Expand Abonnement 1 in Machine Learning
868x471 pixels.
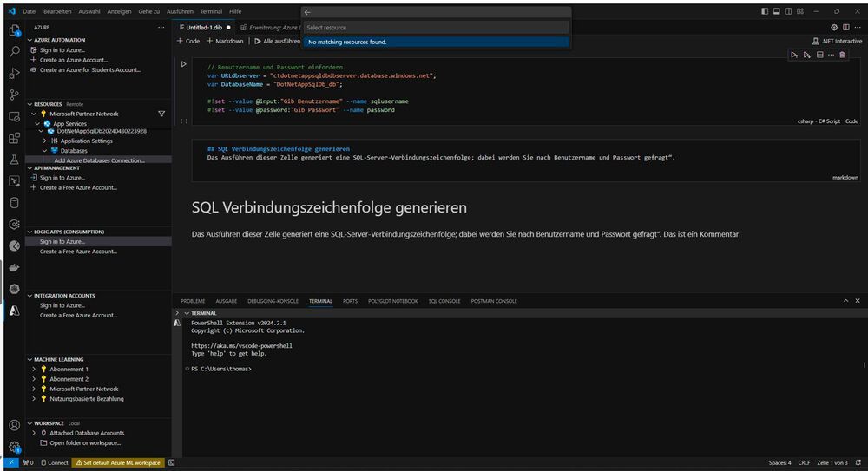[x=34, y=370]
